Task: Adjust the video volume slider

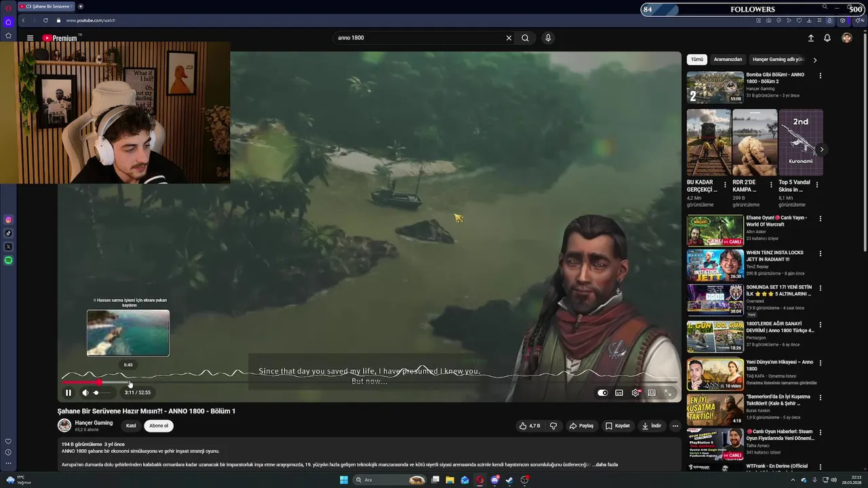Action: click(x=102, y=392)
